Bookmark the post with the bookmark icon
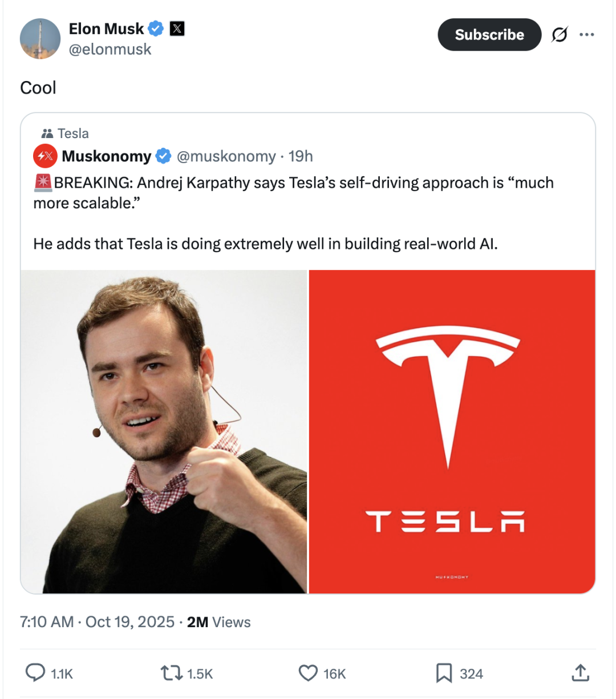 [x=444, y=673]
